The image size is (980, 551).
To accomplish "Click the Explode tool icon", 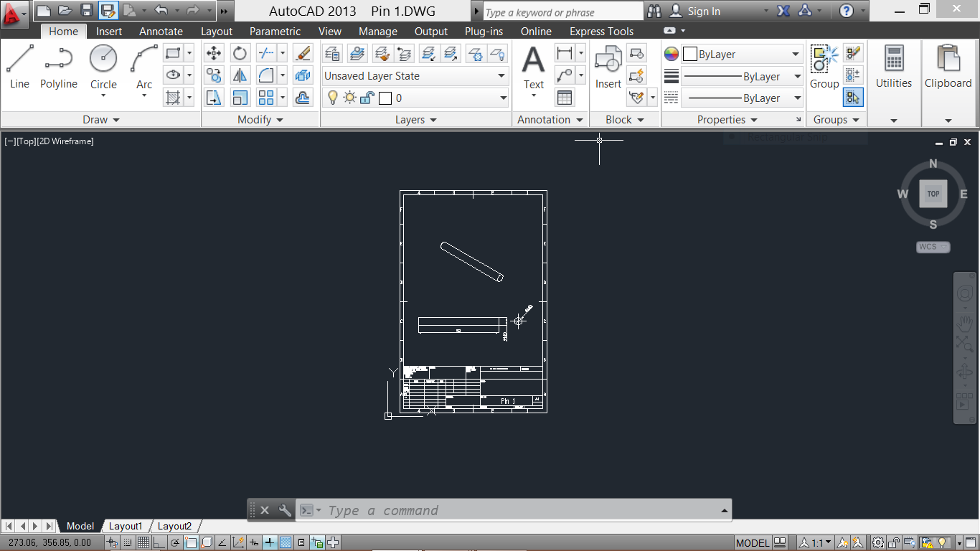I will click(x=303, y=75).
